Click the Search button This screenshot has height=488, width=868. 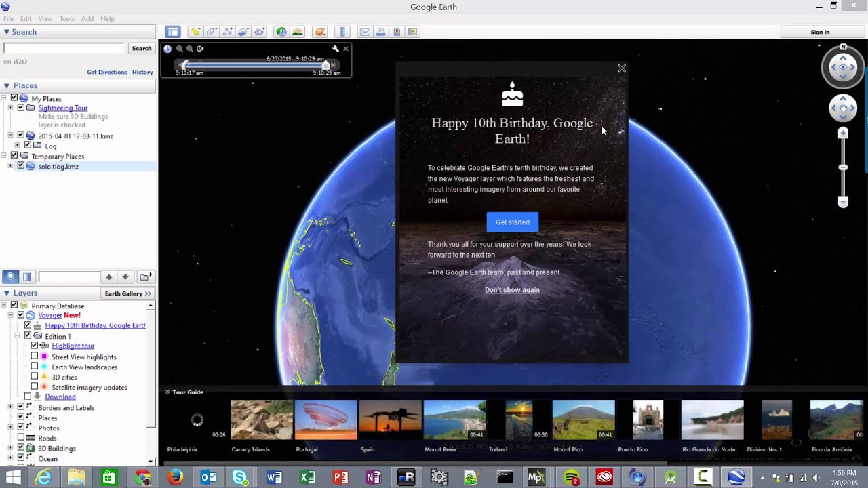pyautogui.click(x=141, y=48)
